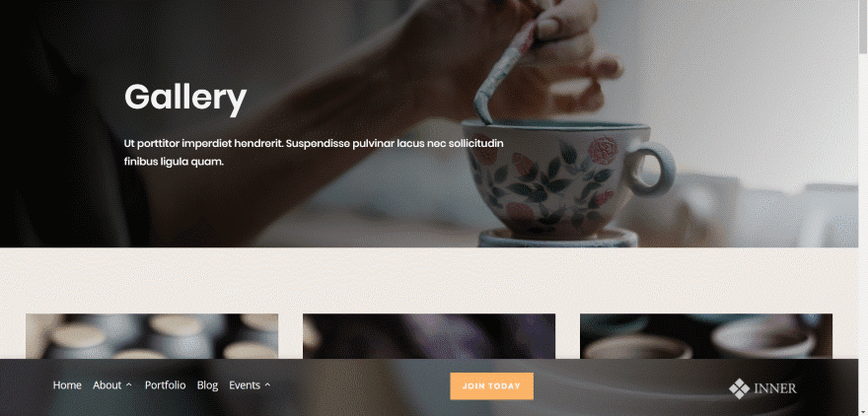
Task: Click the INNER diamond logo icon
Action: (x=739, y=388)
